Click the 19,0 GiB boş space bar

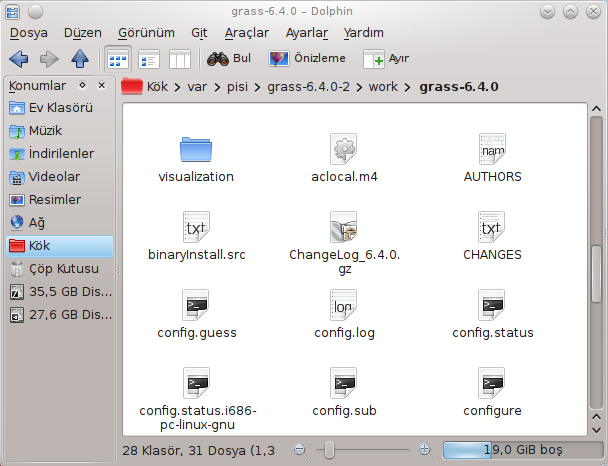(522, 450)
